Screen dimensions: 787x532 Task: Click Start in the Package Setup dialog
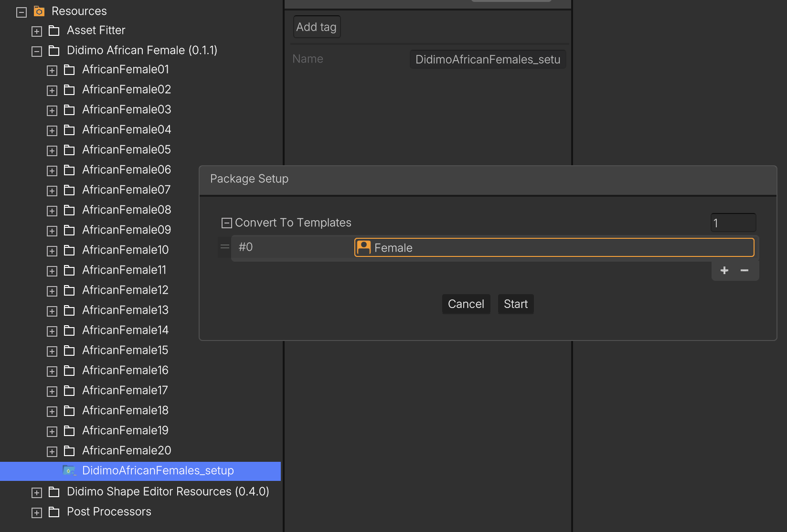click(x=516, y=304)
